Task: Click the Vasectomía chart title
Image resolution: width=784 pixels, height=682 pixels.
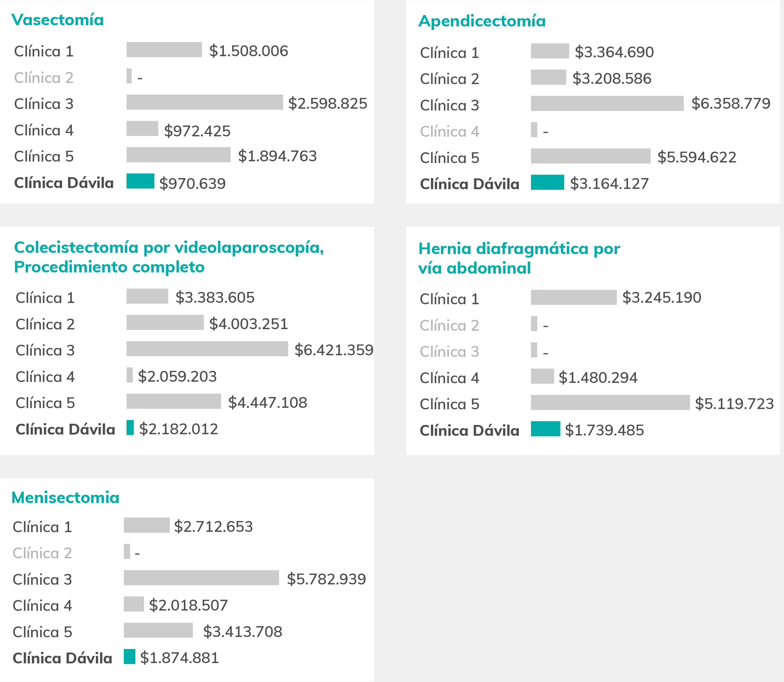Action: 57,20
